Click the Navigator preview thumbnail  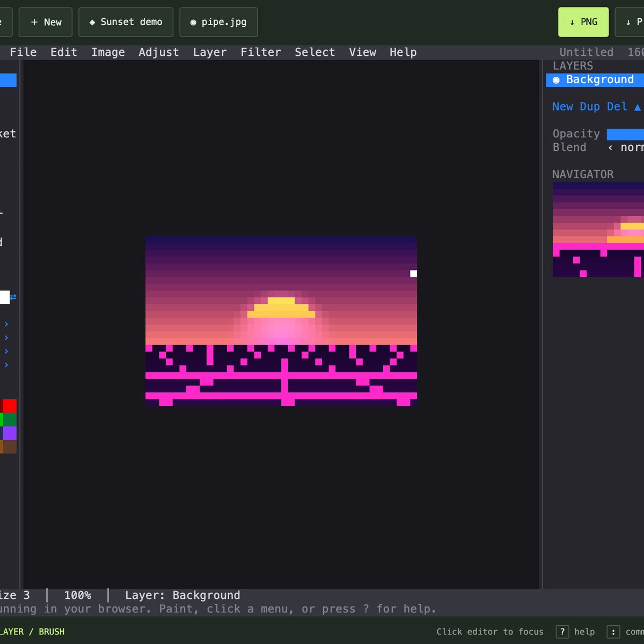tap(598, 230)
